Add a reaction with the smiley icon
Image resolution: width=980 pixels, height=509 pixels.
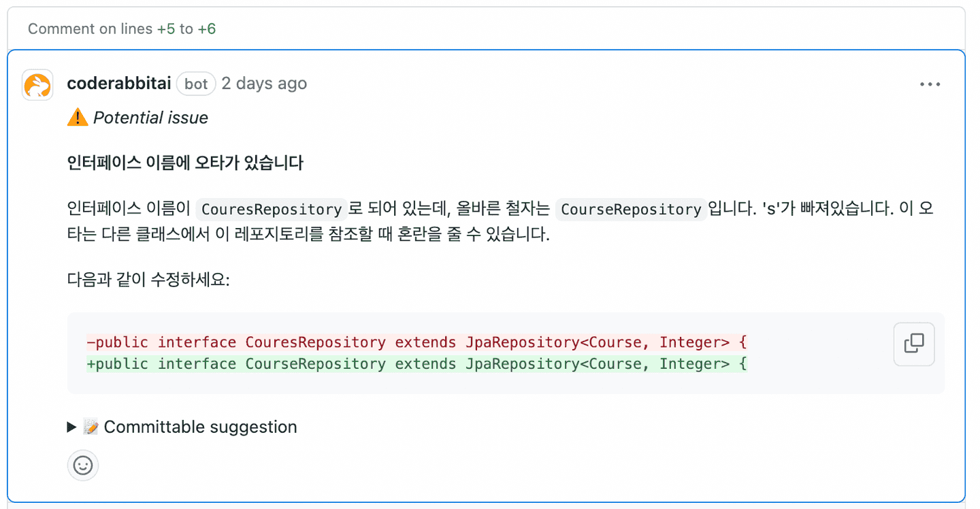(83, 465)
